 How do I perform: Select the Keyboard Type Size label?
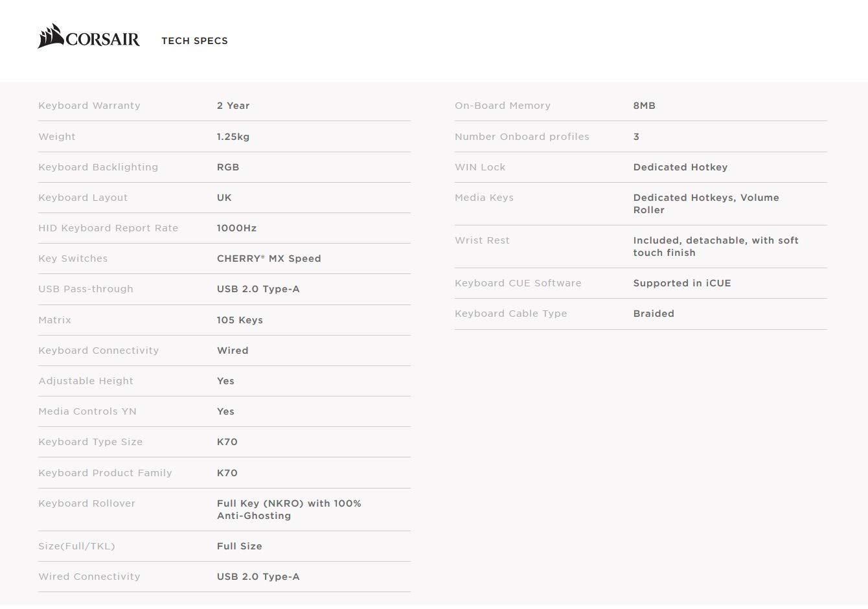pos(91,442)
